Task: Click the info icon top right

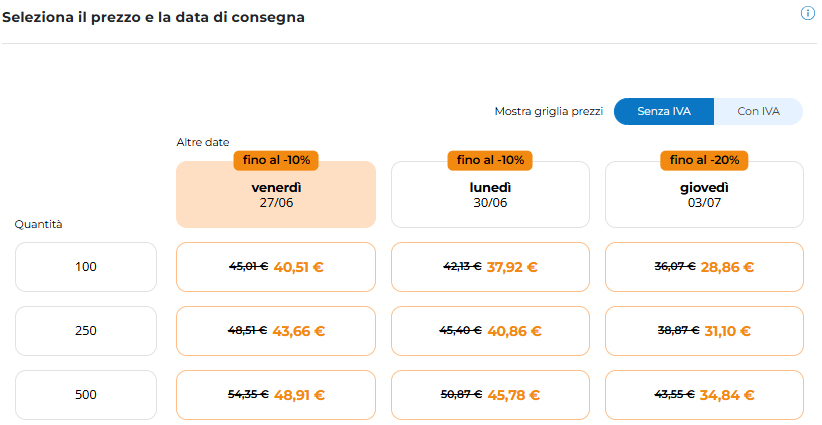Action: (808, 13)
